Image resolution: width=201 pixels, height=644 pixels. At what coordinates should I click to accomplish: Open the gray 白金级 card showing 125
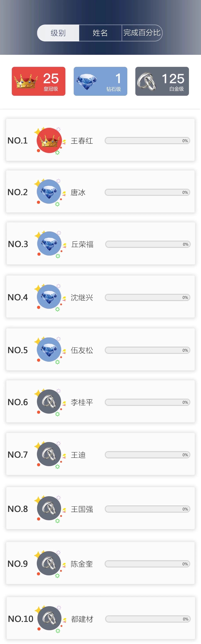(x=162, y=81)
